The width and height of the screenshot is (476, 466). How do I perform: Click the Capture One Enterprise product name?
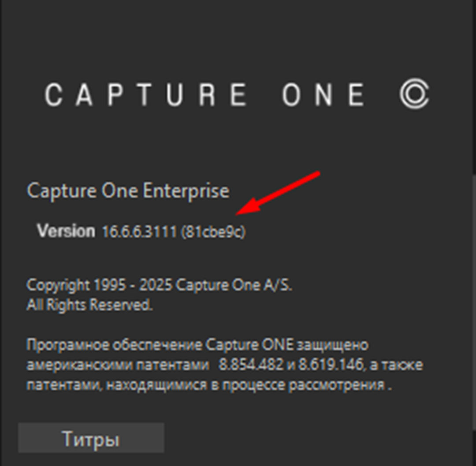click(x=128, y=191)
